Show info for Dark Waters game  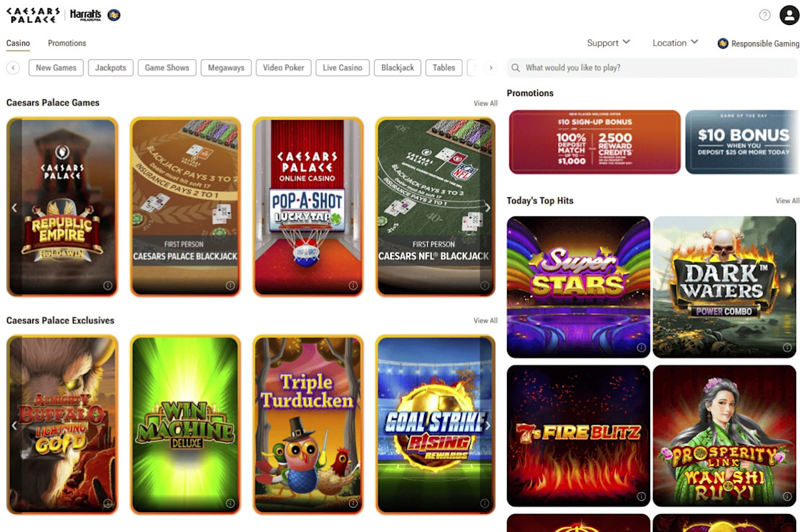787,348
